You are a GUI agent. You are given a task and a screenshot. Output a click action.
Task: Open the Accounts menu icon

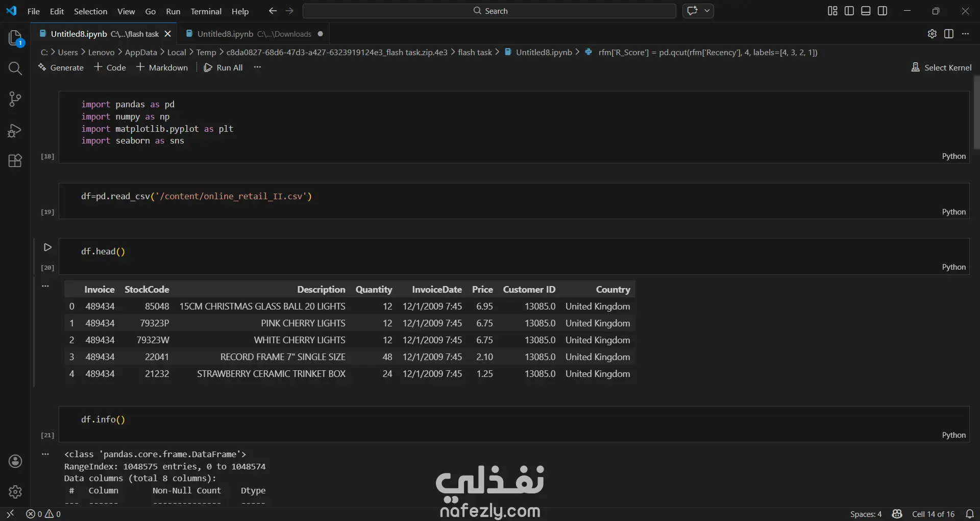coord(15,461)
